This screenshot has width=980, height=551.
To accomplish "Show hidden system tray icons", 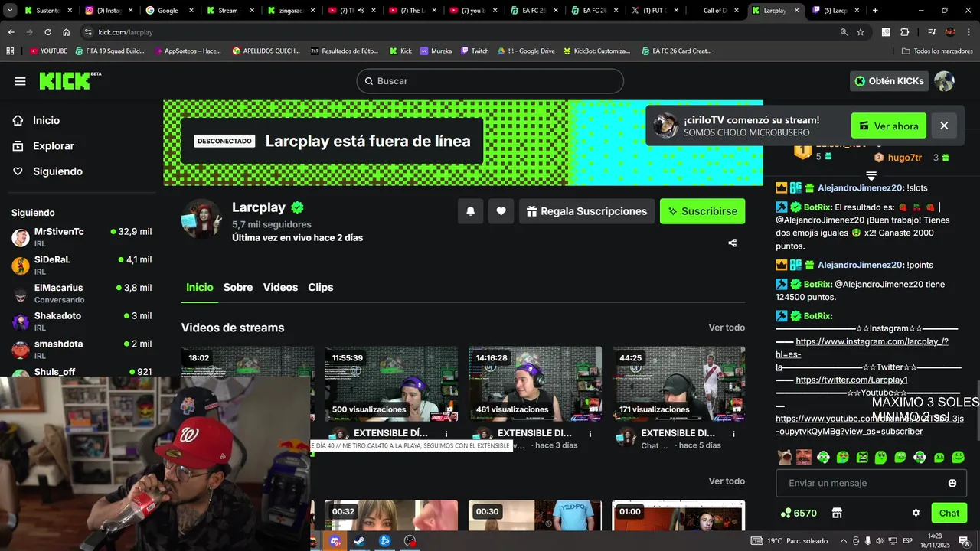I will click(843, 541).
